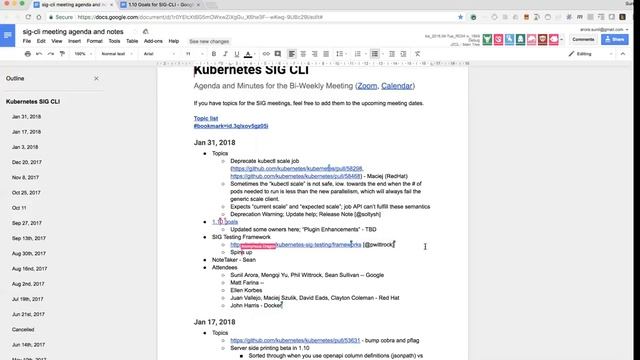Viewport: 640px width, 360px height.
Task: Click the blue Share button
Action: [615, 40]
